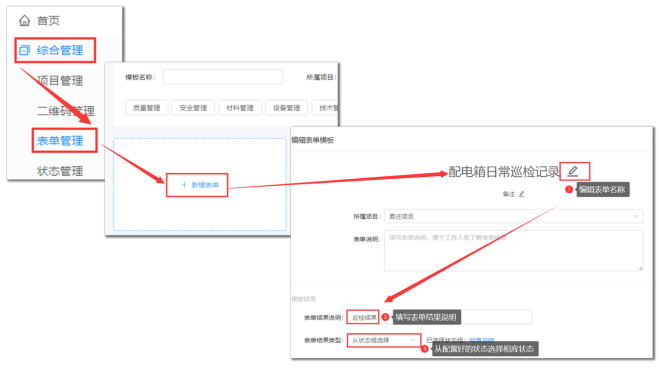
Task: Open the 综合管理 menu section
Action: pos(55,50)
